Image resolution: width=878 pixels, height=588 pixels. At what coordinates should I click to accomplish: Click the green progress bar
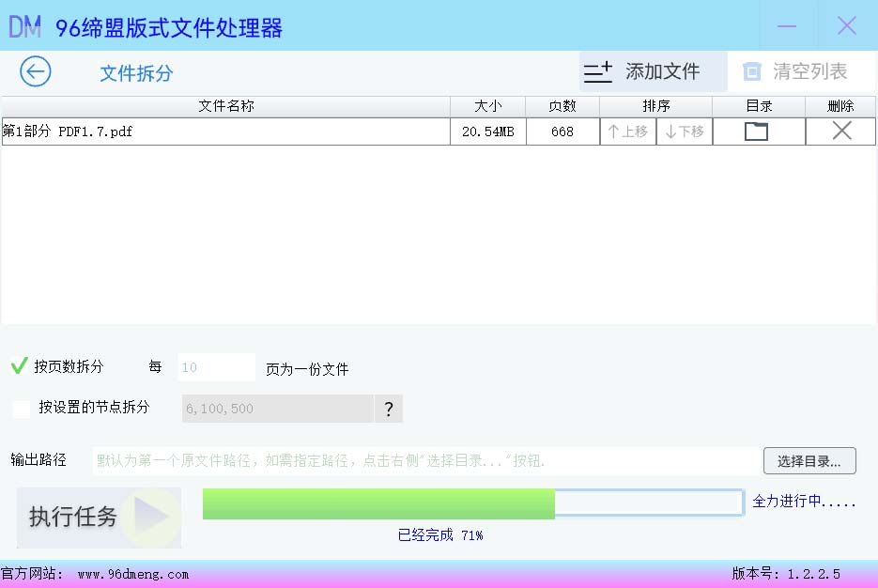click(473, 503)
